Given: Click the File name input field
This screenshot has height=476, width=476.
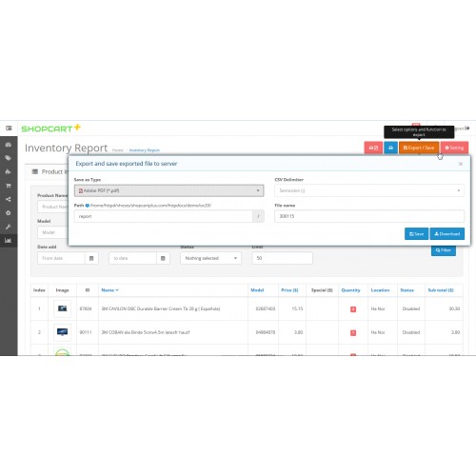Looking at the screenshot, I should [x=369, y=216].
